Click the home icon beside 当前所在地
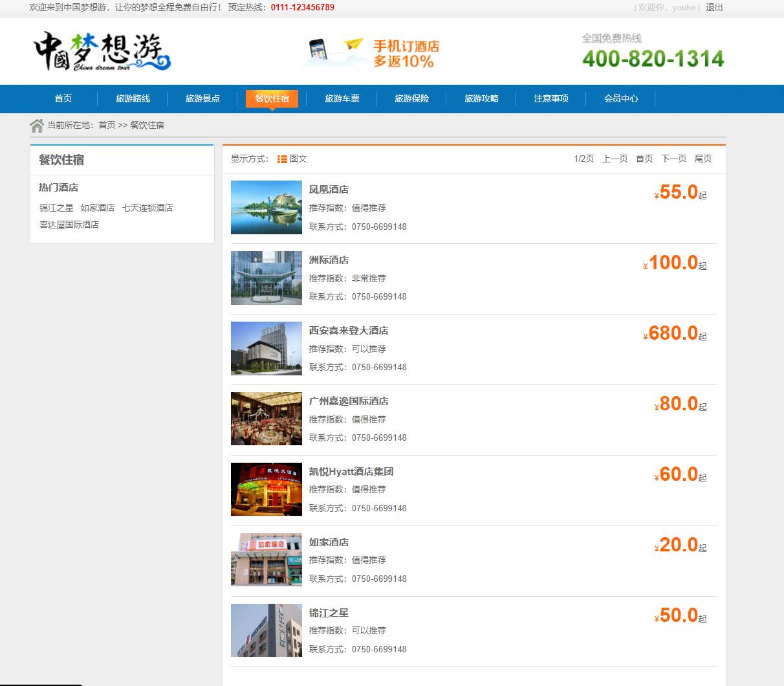Screen dimensions: 784x686 37,125
